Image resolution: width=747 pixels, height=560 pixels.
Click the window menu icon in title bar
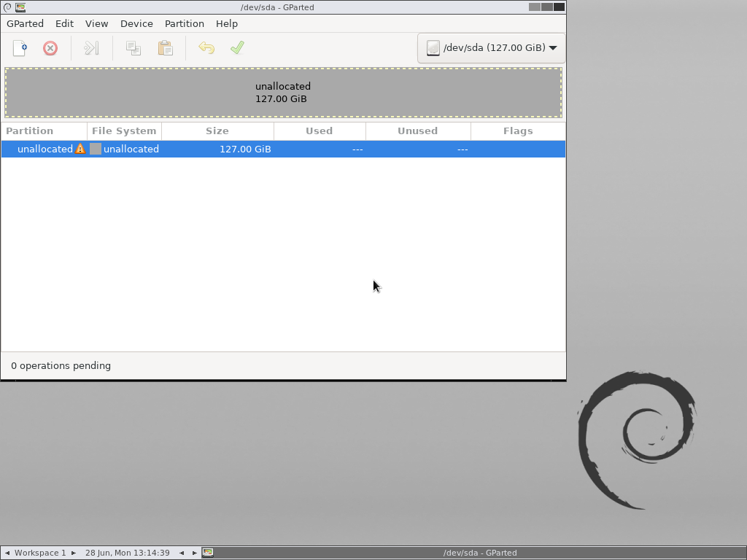click(7, 7)
